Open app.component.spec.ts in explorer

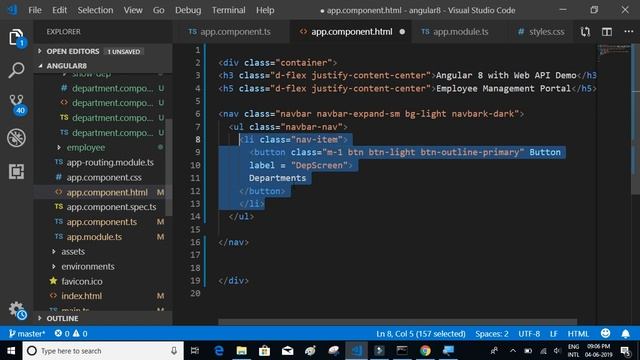point(111,207)
